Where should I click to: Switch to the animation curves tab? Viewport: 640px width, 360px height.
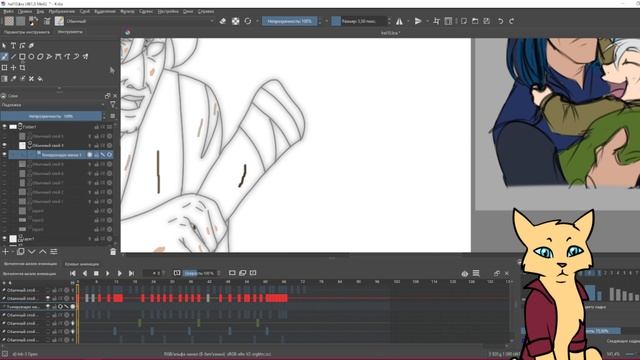pyautogui.click(x=82, y=264)
